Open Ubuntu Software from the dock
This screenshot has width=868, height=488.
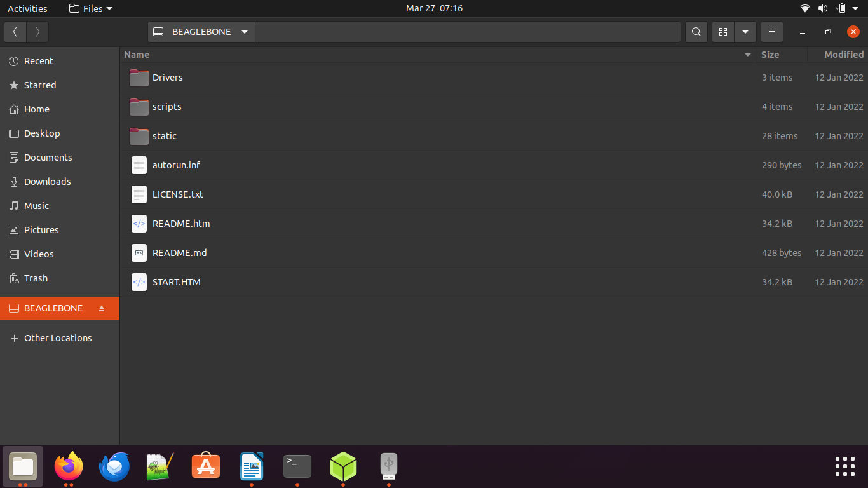coord(206,467)
